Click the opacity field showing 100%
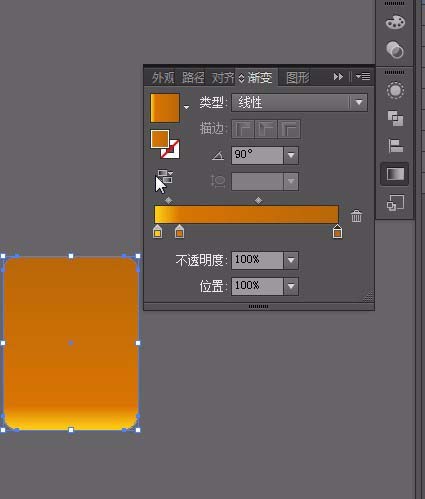The image size is (425, 499). (258, 260)
